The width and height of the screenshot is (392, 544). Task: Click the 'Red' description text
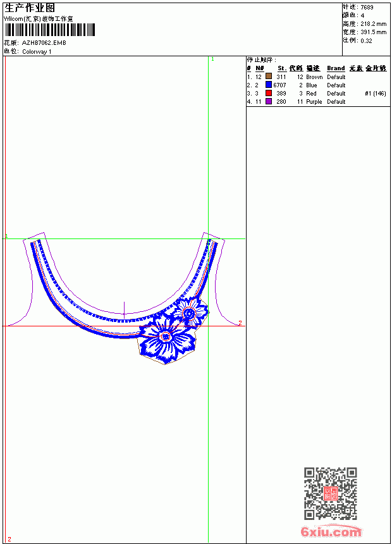[x=311, y=94]
